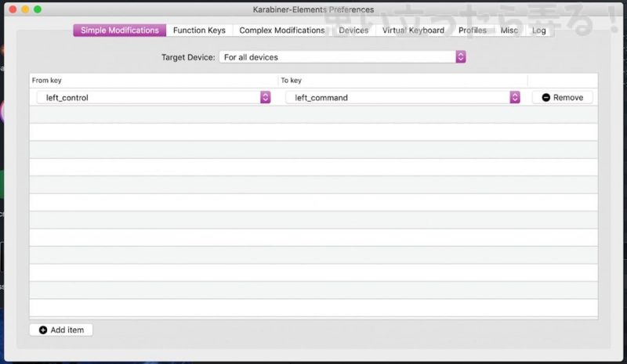Click the green zoom window button
Image resolution: width=627 pixels, height=364 pixels.
[38, 9]
